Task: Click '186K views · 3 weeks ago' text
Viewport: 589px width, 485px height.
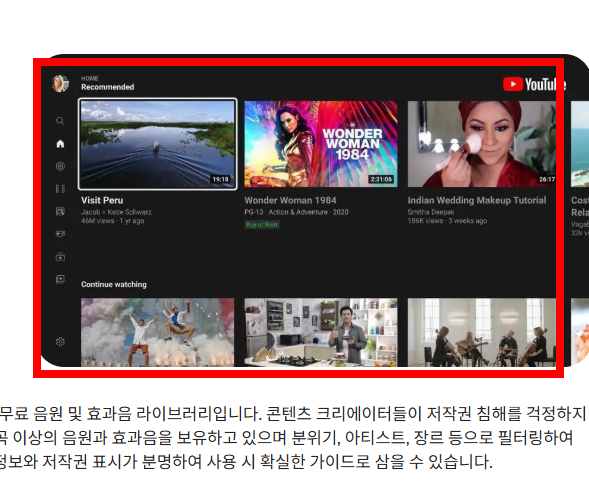Action: (x=447, y=221)
